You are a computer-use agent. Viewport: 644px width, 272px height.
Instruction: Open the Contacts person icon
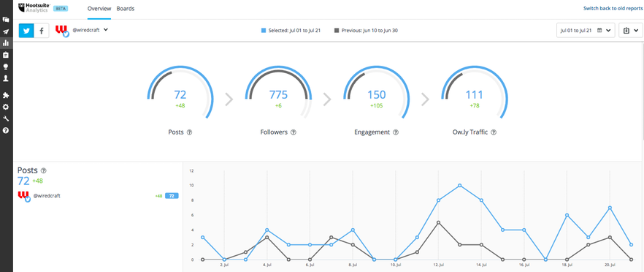tap(6, 78)
